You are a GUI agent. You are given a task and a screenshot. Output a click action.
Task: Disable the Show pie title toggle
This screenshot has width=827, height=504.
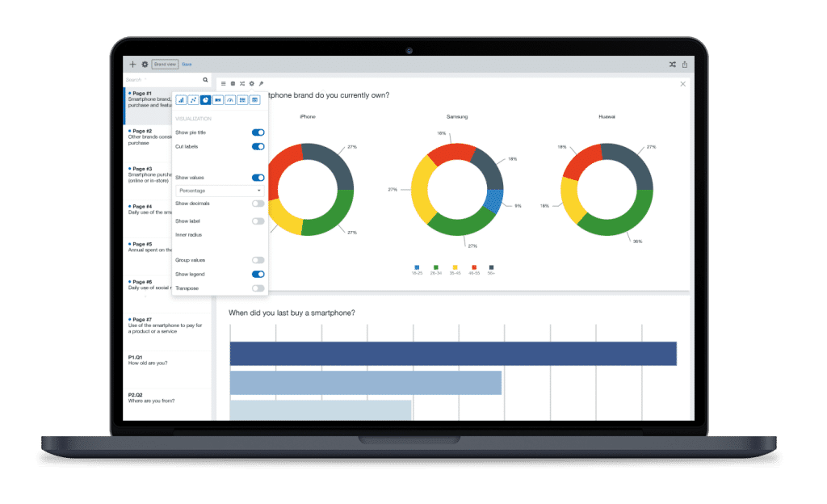pyautogui.click(x=258, y=132)
